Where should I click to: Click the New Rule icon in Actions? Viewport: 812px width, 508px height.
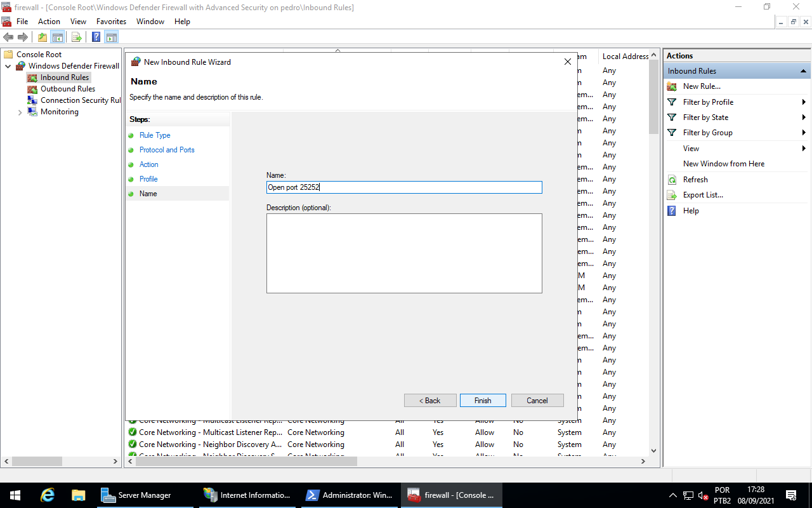[x=672, y=86]
